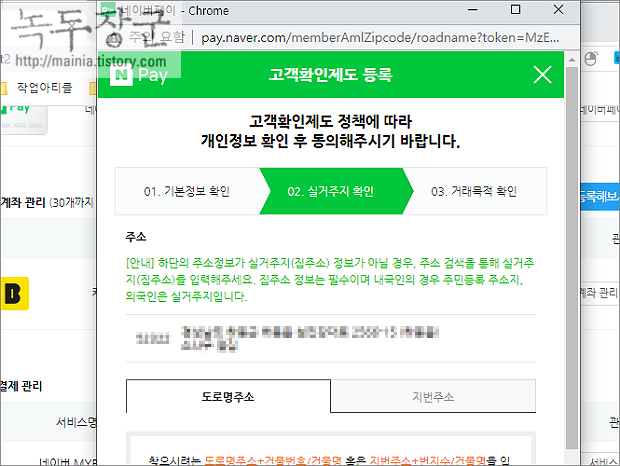Click 결제 관리 heading in background page

(21, 386)
